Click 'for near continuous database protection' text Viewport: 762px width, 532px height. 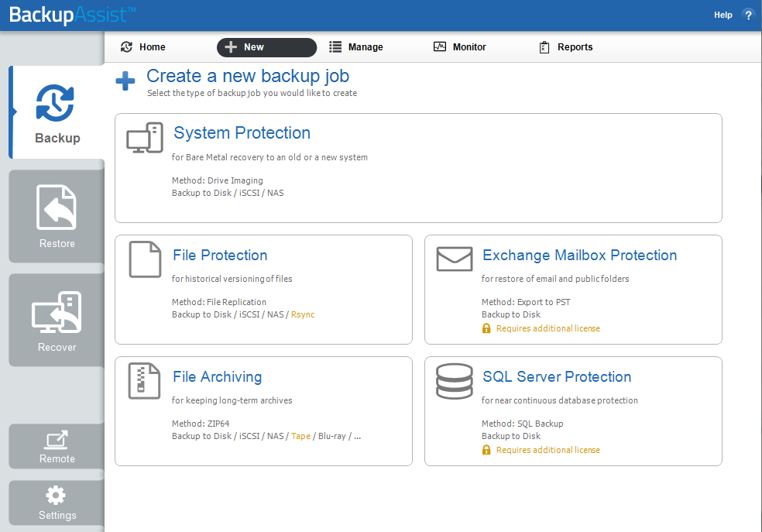pos(560,400)
